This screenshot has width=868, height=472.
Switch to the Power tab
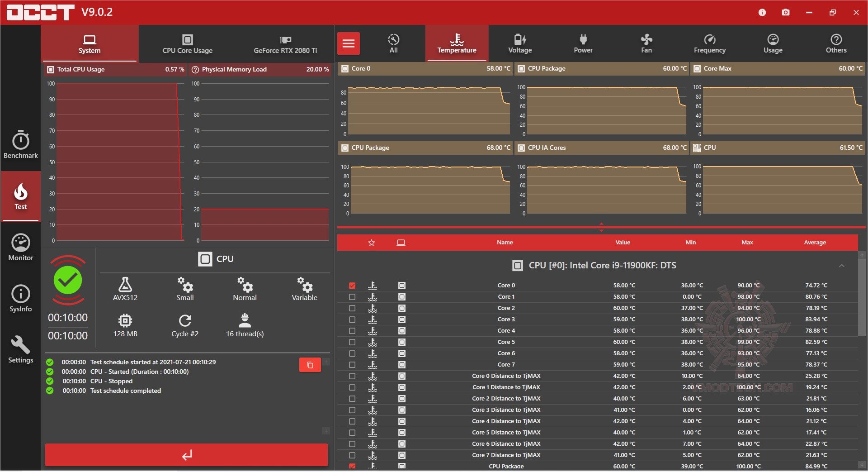click(583, 44)
